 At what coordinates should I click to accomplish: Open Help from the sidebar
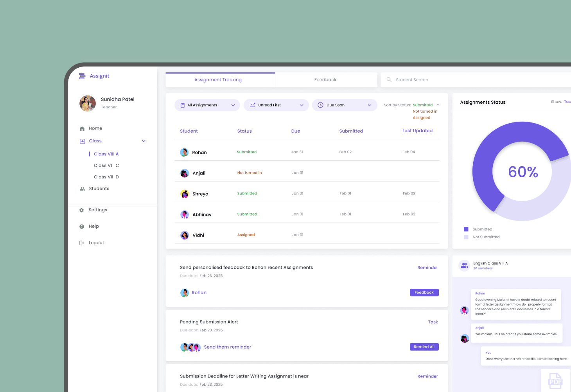pos(94,227)
